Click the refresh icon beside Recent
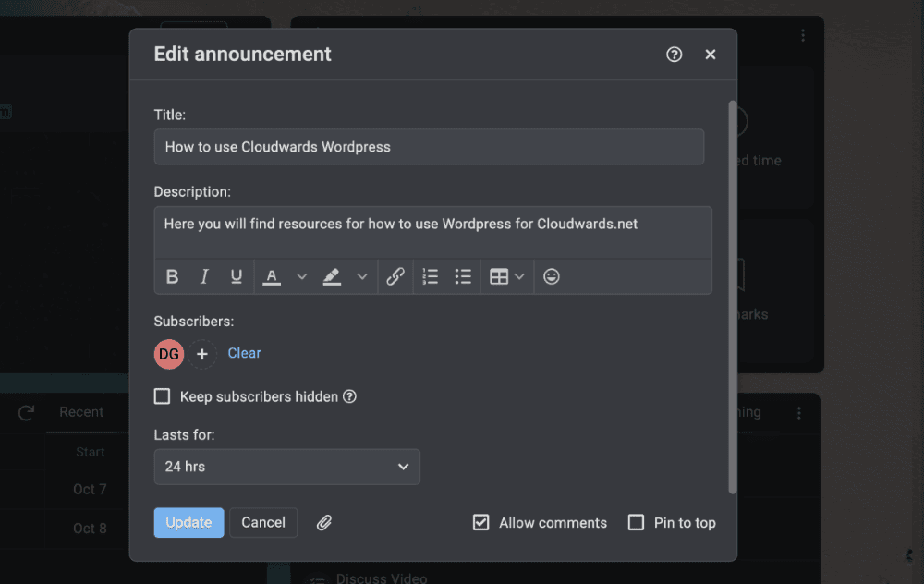 pos(25,412)
